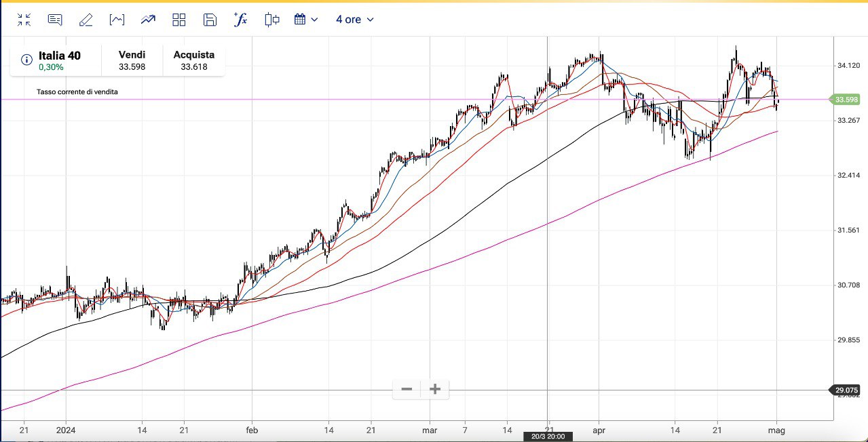Zoom in with the plus button

(435, 389)
